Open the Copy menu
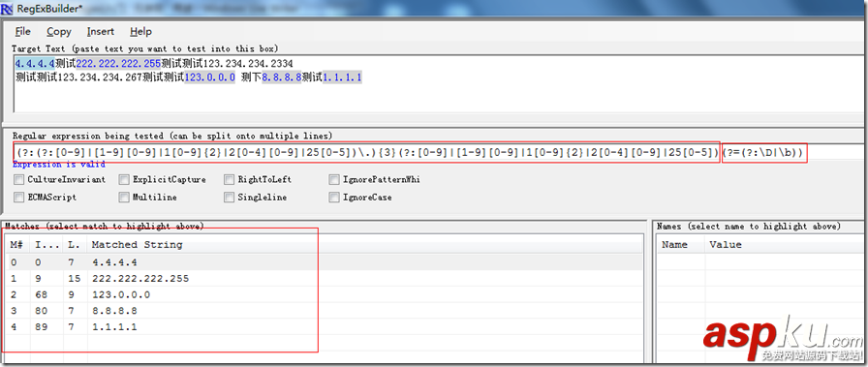868x367 pixels. click(x=59, y=32)
